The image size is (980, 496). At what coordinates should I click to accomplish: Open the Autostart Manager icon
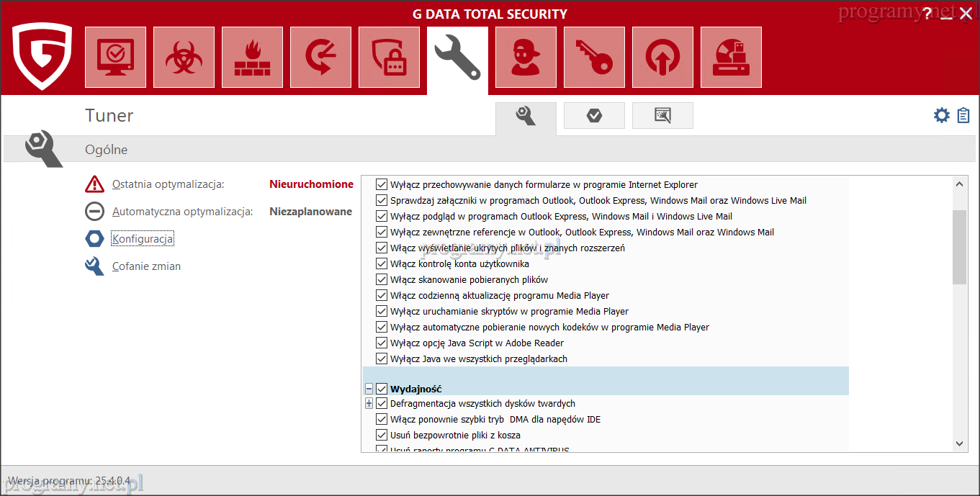[662, 58]
